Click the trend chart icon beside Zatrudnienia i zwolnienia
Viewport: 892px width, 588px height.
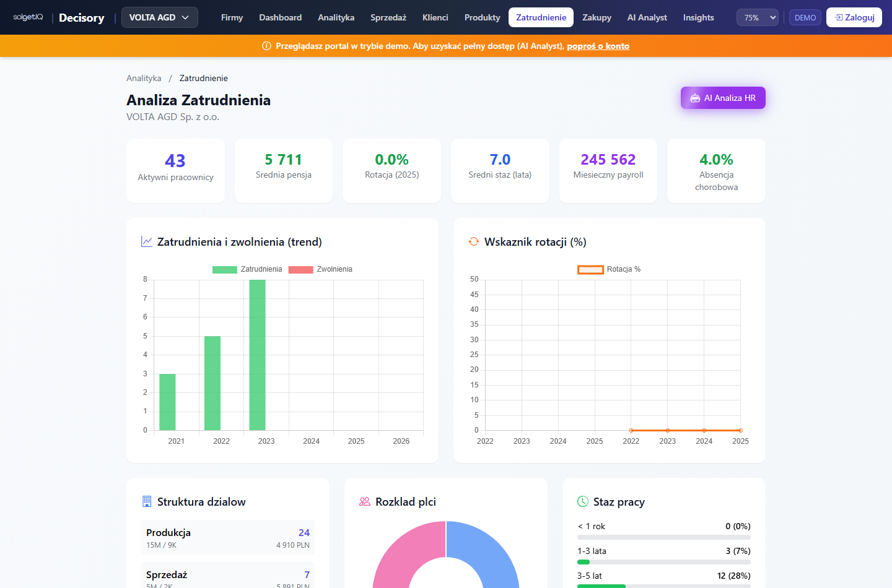pyautogui.click(x=147, y=241)
